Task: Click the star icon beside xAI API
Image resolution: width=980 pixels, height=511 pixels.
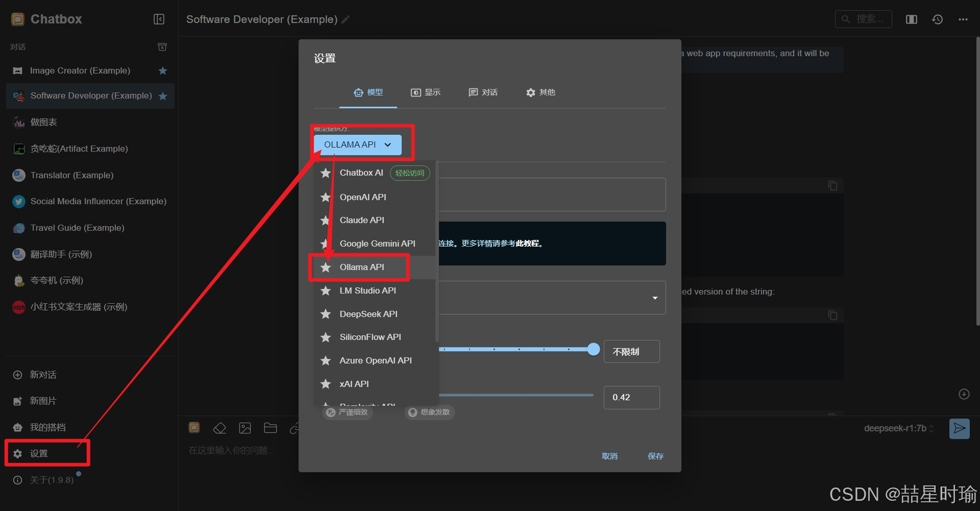Action: [326, 384]
